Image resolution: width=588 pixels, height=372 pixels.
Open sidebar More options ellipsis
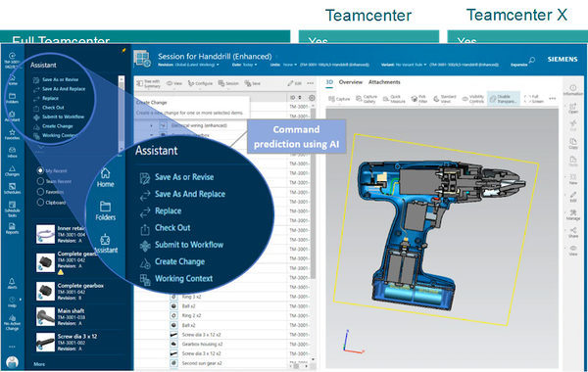pyautogui.click(x=12, y=347)
